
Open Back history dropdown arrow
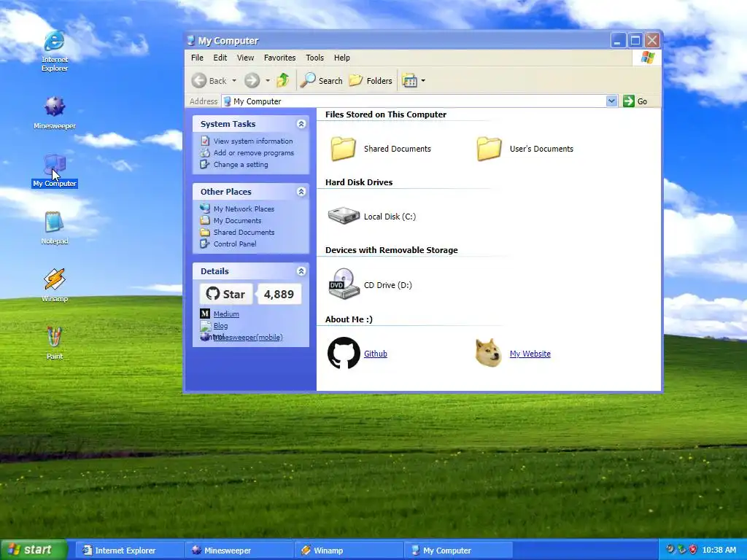pyautogui.click(x=234, y=80)
